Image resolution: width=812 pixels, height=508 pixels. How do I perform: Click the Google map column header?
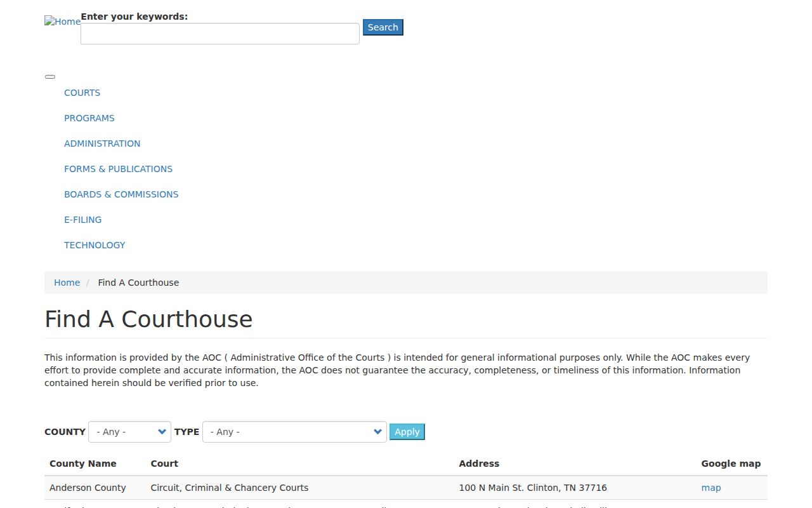pyautogui.click(x=731, y=464)
